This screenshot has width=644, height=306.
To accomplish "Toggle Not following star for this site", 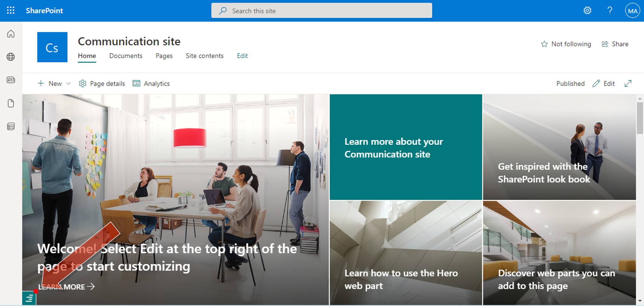I will pos(566,44).
